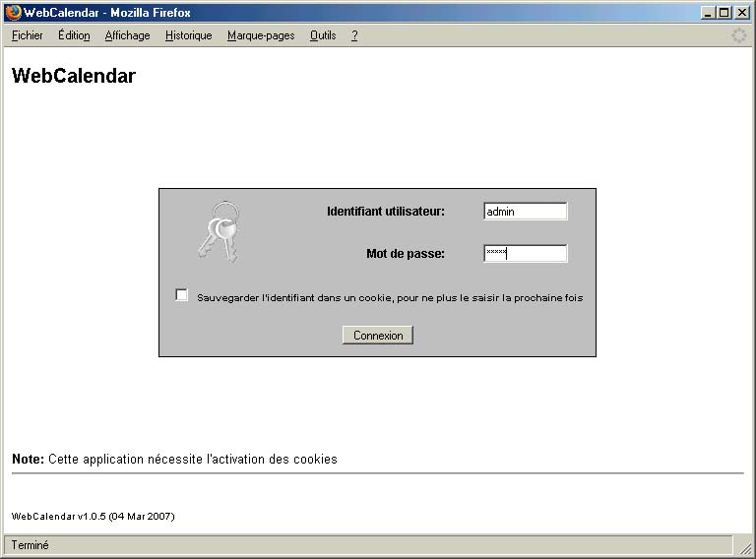Open the Historique menu
This screenshot has height=559, width=756.
pos(189,35)
